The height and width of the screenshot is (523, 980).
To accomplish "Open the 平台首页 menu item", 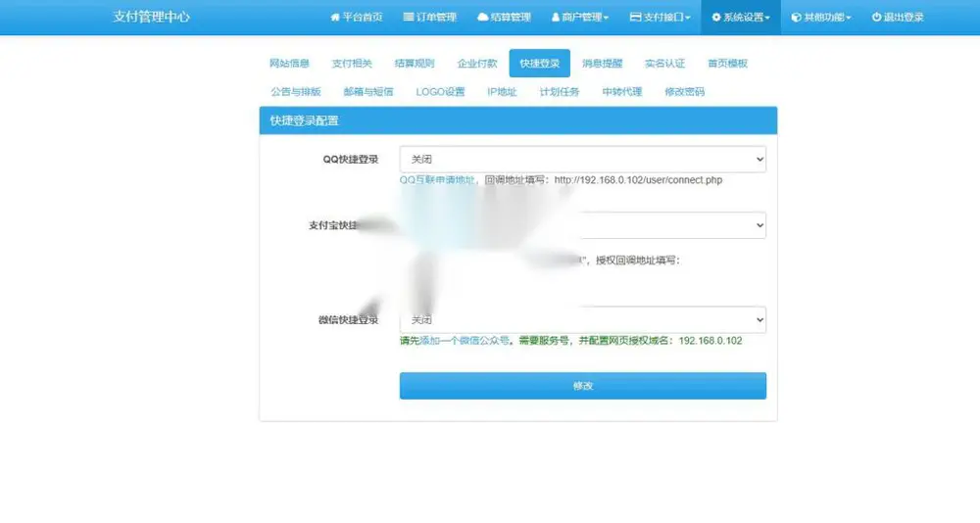I will [x=357, y=18].
